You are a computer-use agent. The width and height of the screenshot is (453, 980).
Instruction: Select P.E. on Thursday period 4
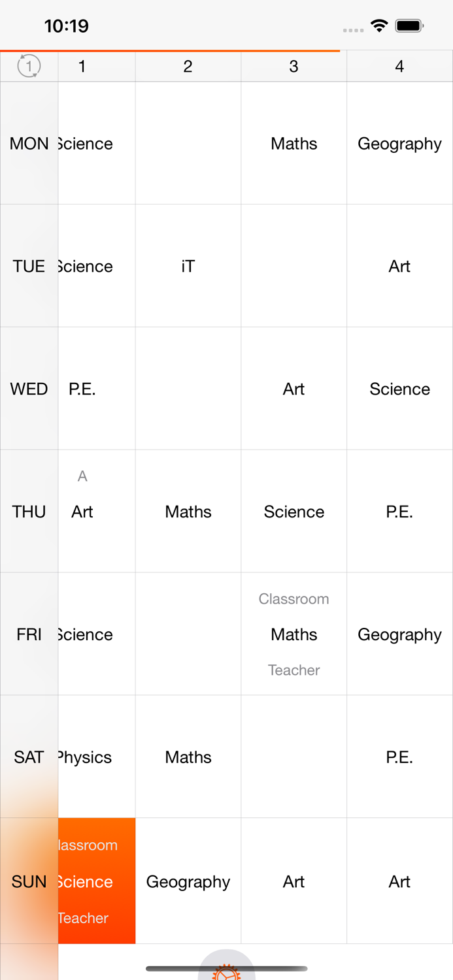[x=399, y=512]
